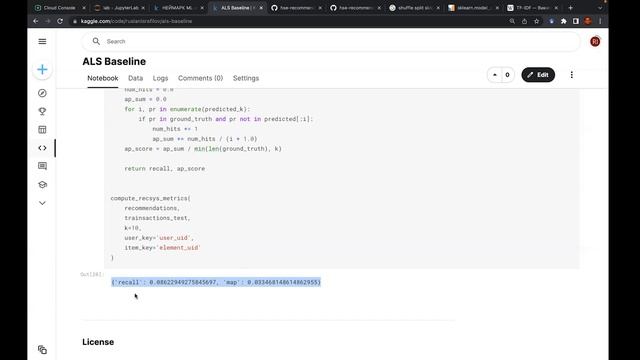Open the active events icon at the bottom of the sidebar
This screenshot has width=640, height=360.
click(42, 349)
